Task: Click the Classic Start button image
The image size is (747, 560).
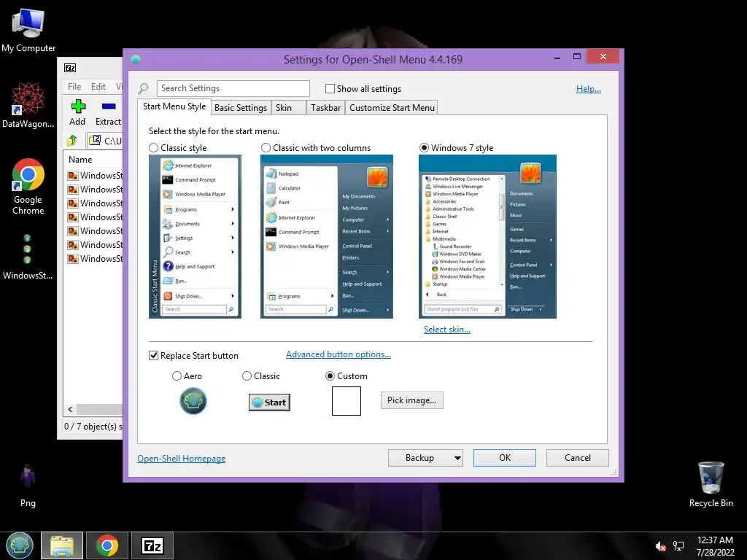Action: (269, 402)
